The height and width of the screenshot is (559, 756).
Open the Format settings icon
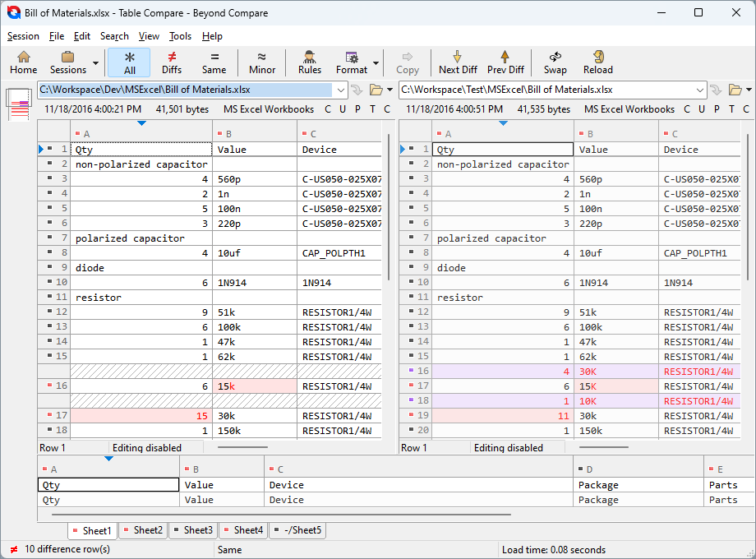352,62
